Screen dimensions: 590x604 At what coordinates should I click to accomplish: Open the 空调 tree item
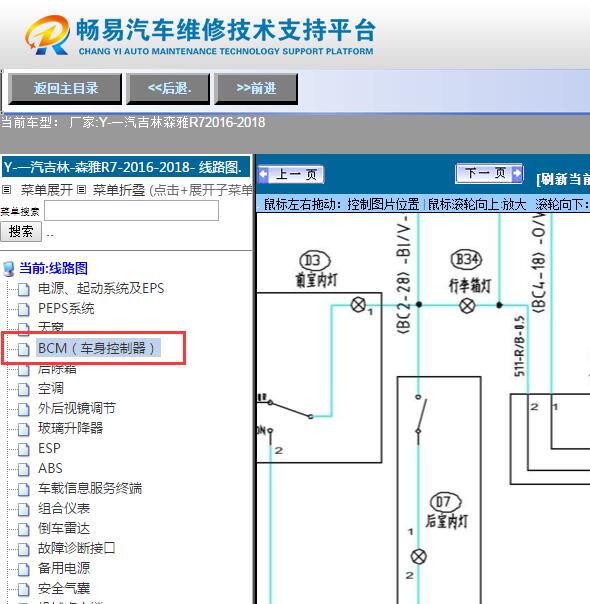point(50,388)
